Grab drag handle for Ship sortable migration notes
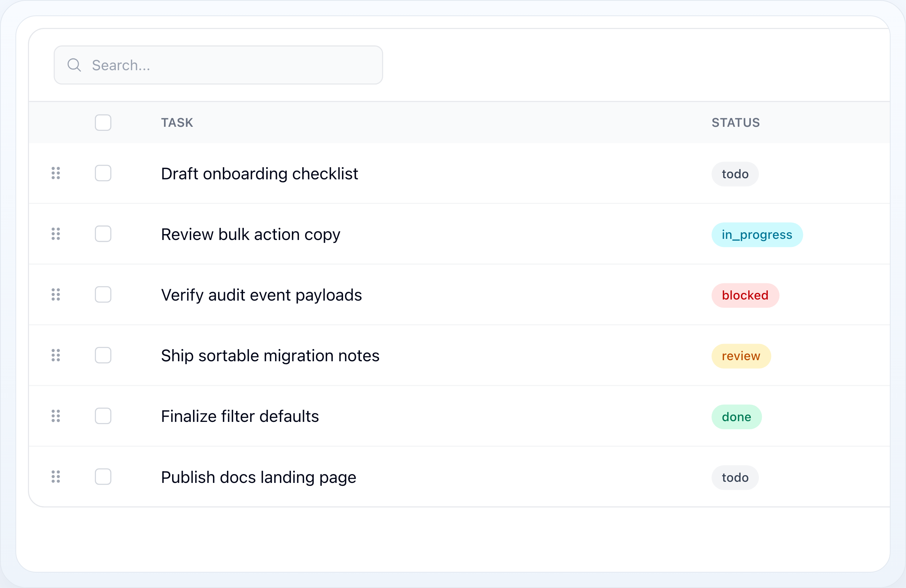Image resolution: width=906 pixels, height=588 pixels. 56,355
